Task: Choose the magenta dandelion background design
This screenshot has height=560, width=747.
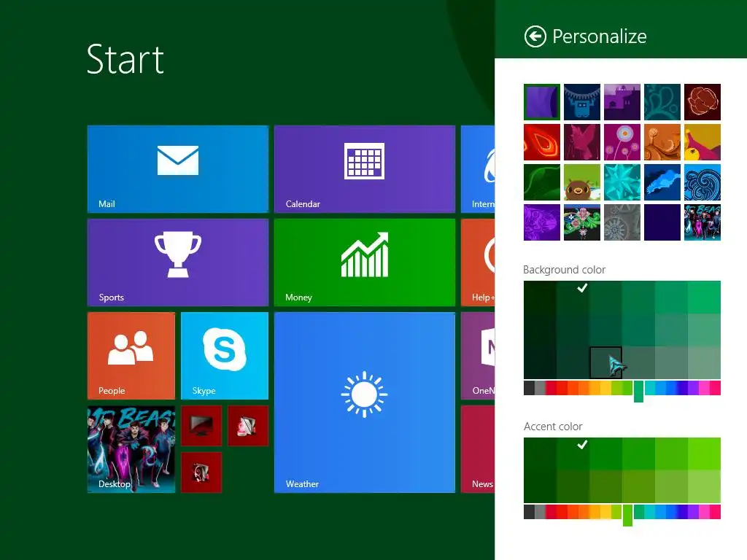Action: tap(622, 142)
